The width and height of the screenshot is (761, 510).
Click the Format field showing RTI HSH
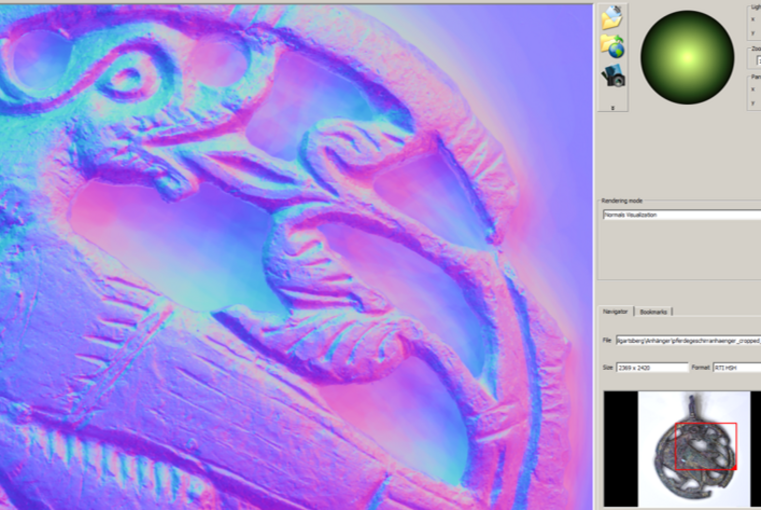pyautogui.click(x=737, y=368)
